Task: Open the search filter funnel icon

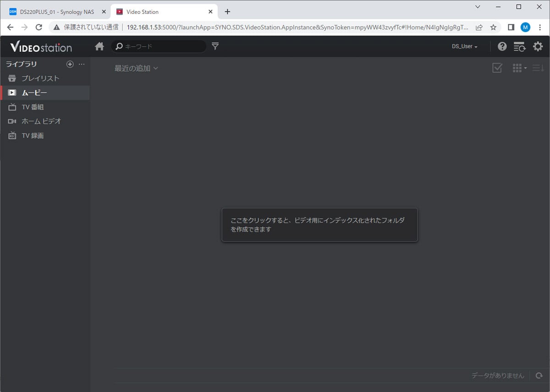Action: pos(215,46)
